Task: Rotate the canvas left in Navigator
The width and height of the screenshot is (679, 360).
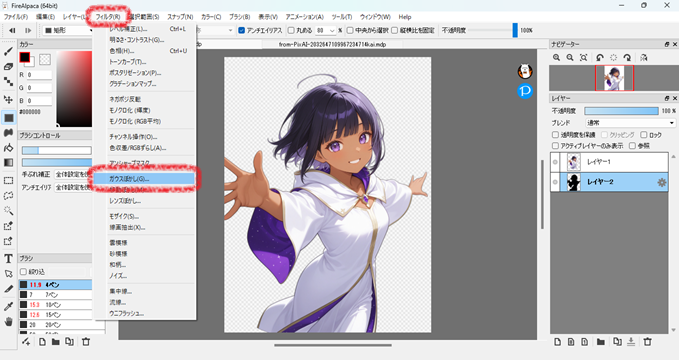Action: 600,58
